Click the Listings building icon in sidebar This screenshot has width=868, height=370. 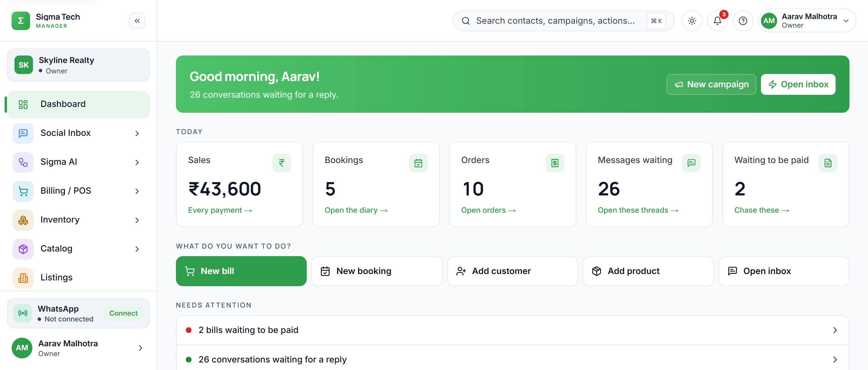23,278
